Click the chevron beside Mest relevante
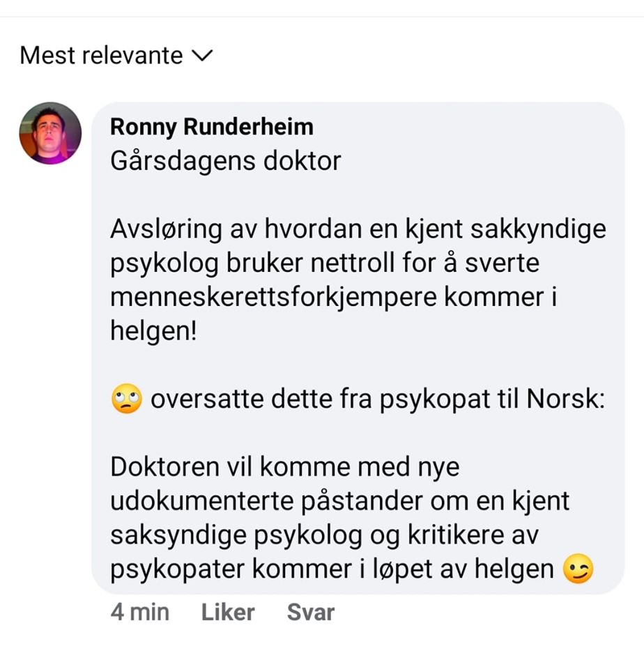 click(x=202, y=56)
